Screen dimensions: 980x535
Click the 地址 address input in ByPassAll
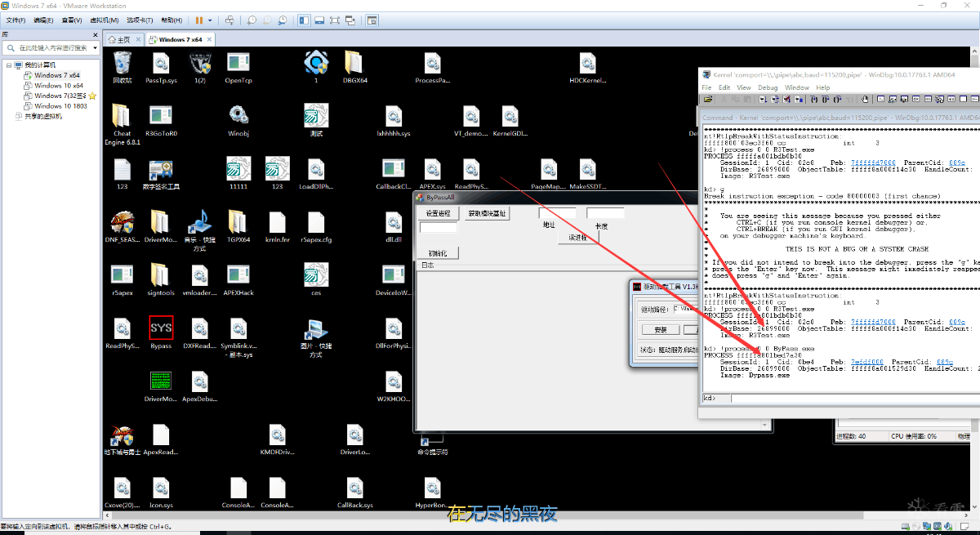coord(557,213)
